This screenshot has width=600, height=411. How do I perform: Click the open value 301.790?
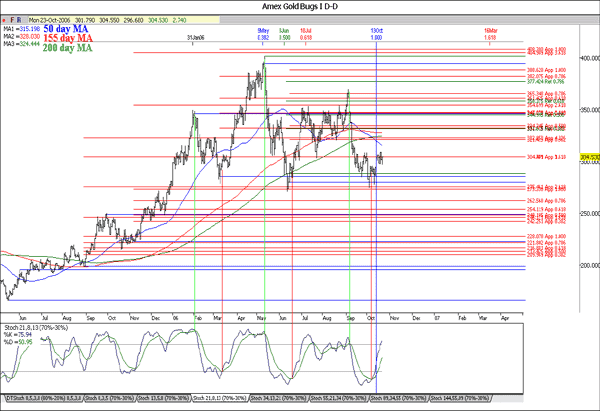click(85, 20)
